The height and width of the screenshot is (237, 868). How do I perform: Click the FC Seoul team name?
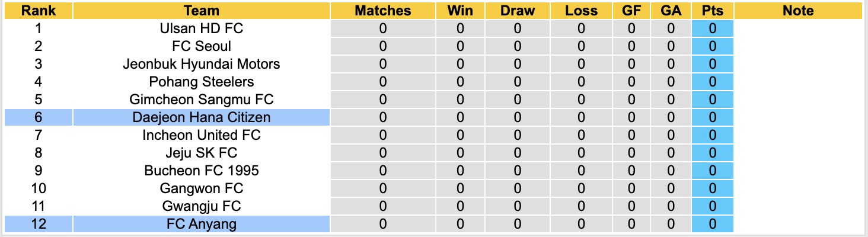pyautogui.click(x=202, y=46)
